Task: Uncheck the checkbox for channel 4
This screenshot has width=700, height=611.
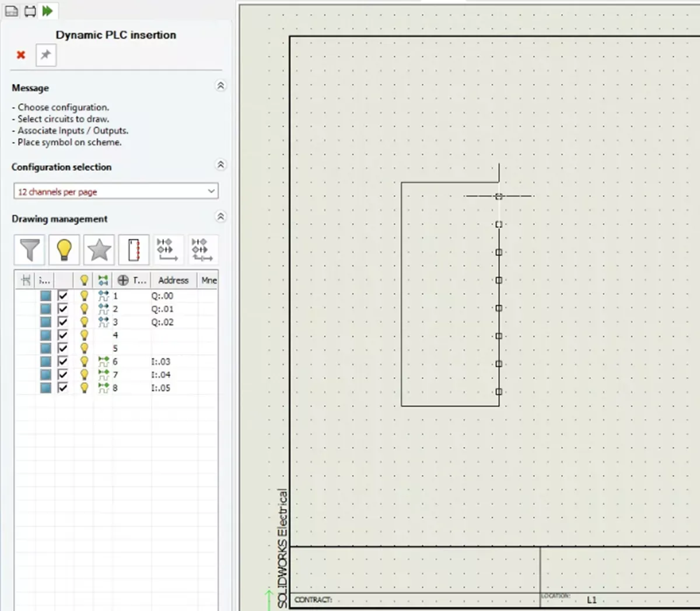Action: (x=63, y=335)
